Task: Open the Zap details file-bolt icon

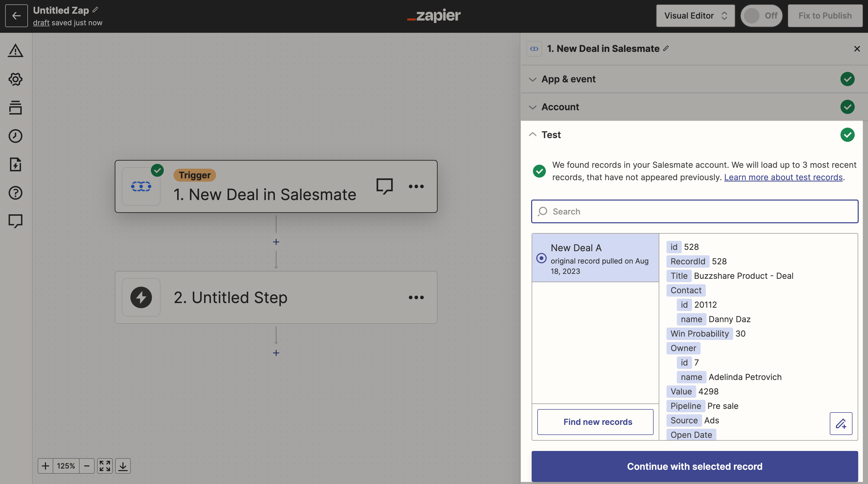Action: tap(16, 164)
